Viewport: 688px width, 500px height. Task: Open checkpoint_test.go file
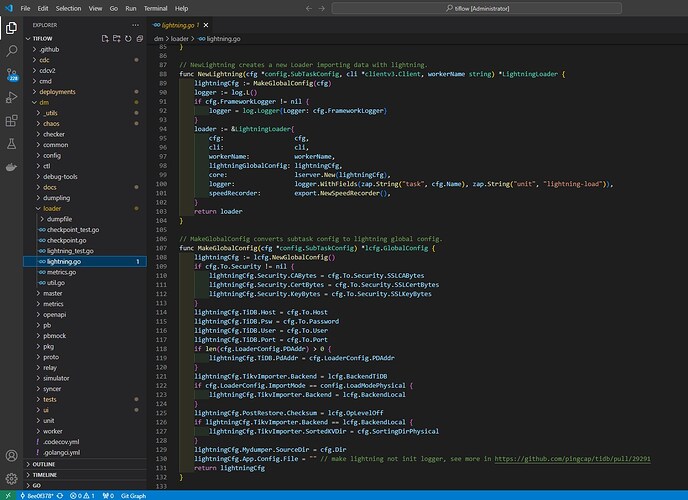click(x=73, y=230)
